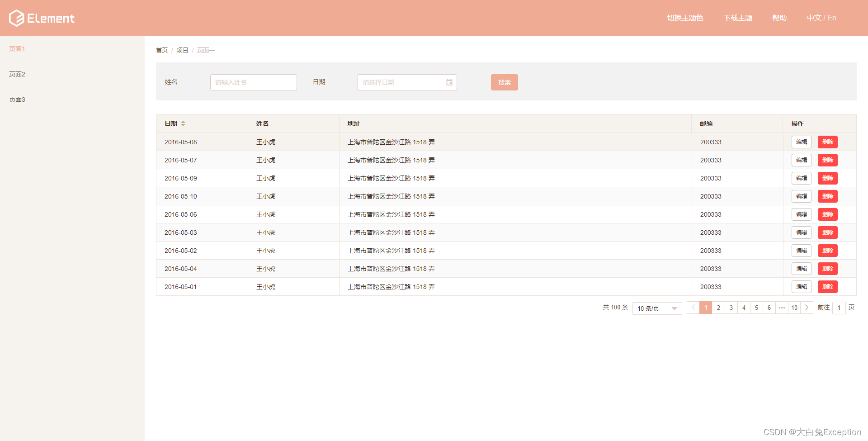Image resolution: width=868 pixels, height=441 pixels.
Task: Select page 1 in pagination
Action: (x=706, y=308)
